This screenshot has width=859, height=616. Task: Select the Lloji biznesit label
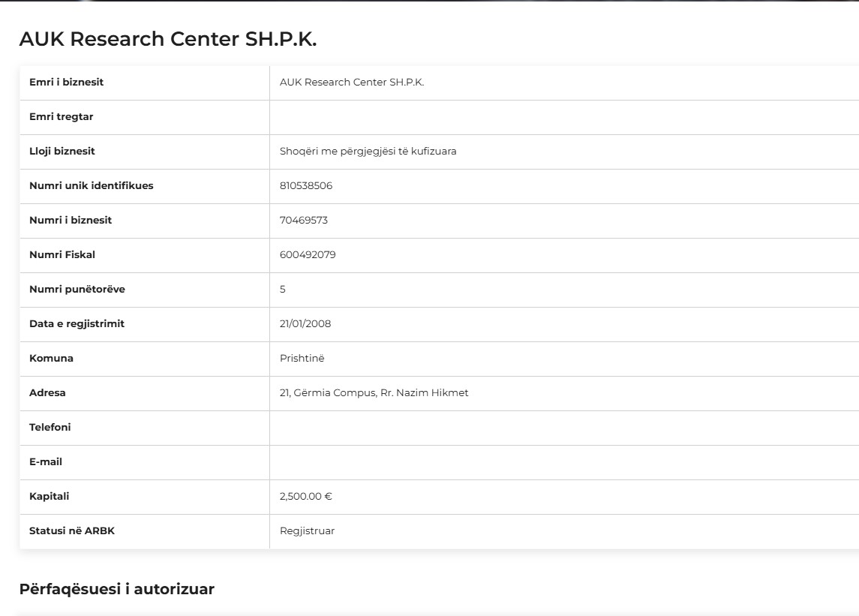pyautogui.click(x=62, y=152)
